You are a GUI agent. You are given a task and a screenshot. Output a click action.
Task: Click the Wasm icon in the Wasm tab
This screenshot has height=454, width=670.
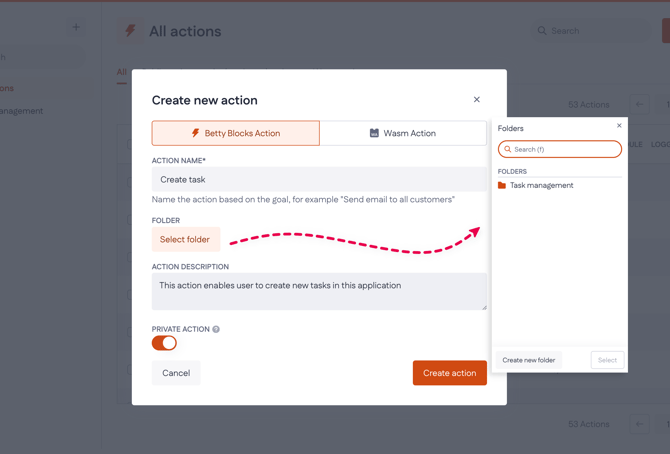click(x=374, y=133)
